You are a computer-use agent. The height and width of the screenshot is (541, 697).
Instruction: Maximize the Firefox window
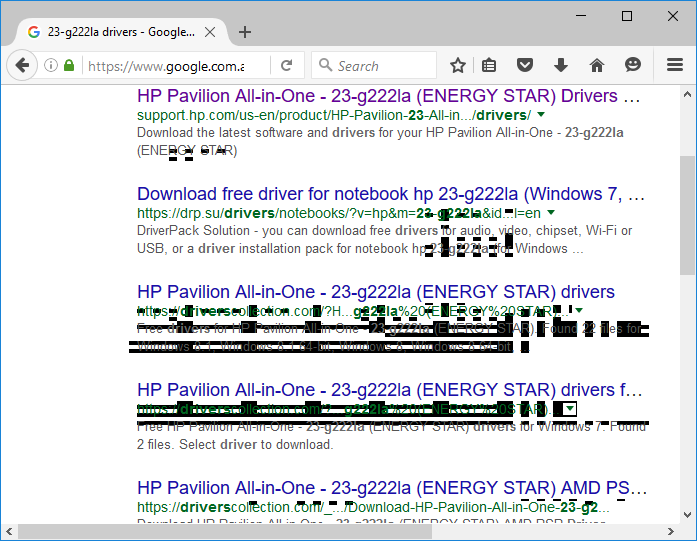627,16
